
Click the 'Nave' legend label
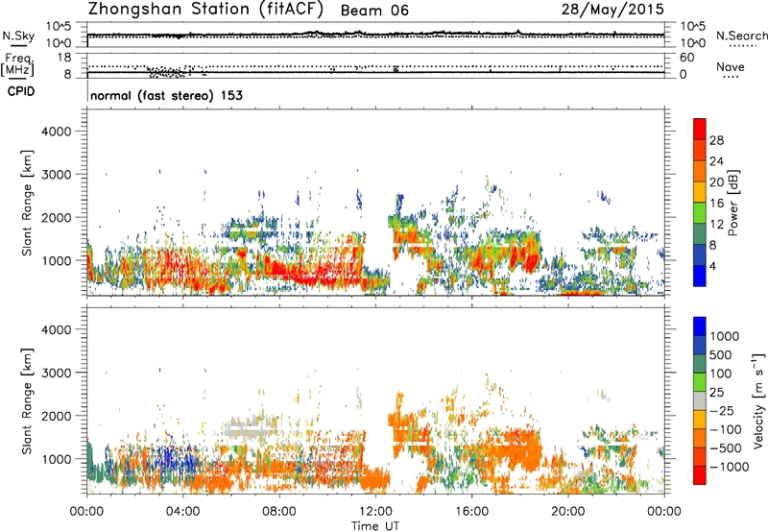coord(731,67)
